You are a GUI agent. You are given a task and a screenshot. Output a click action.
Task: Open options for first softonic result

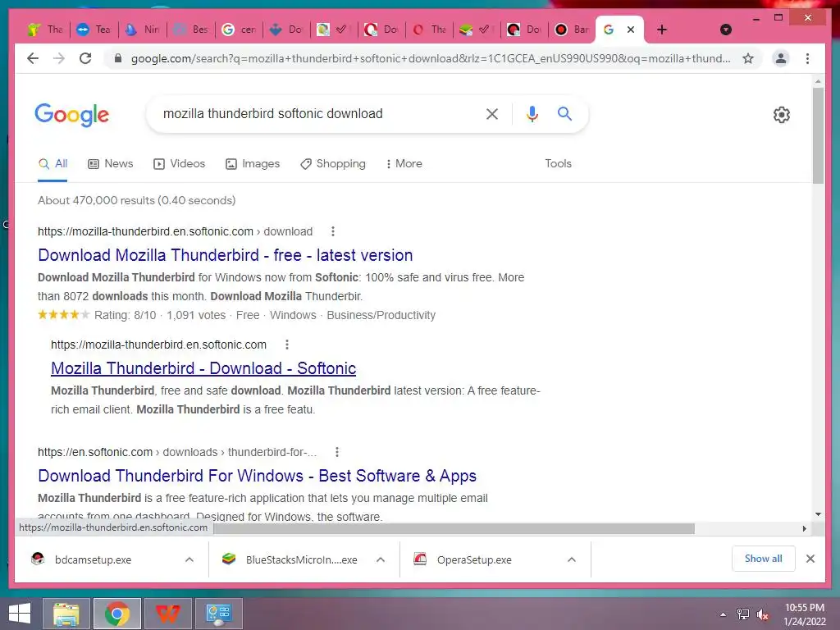click(333, 231)
